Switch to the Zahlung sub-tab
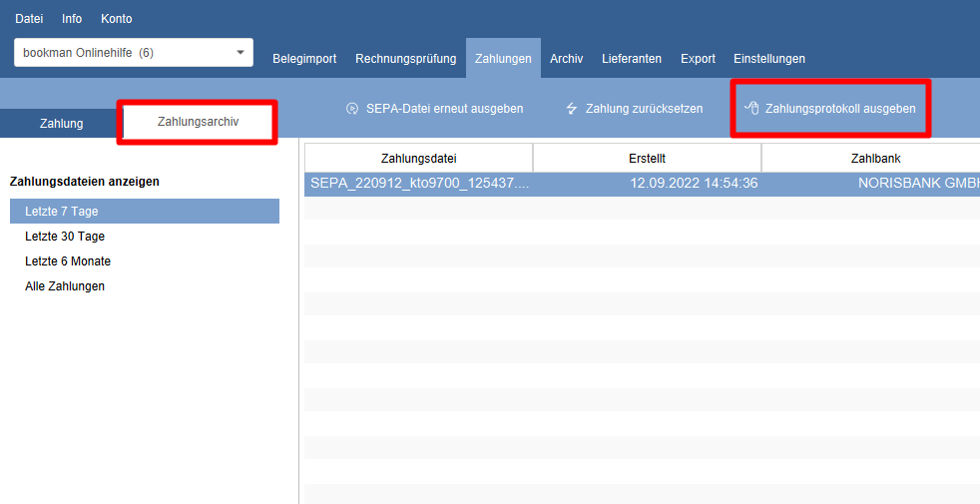The width and height of the screenshot is (980, 504). pyautogui.click(x=61, y=123)
